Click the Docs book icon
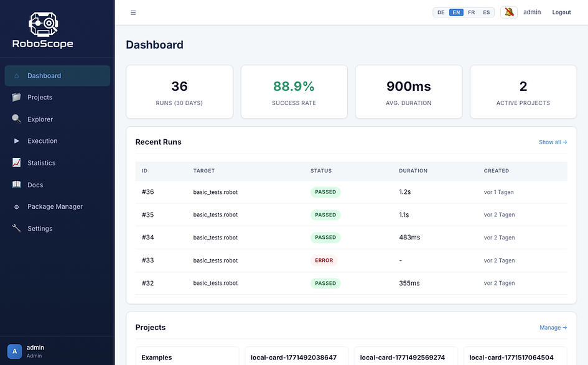Screen dimensions: 588x365 point(17,185)
